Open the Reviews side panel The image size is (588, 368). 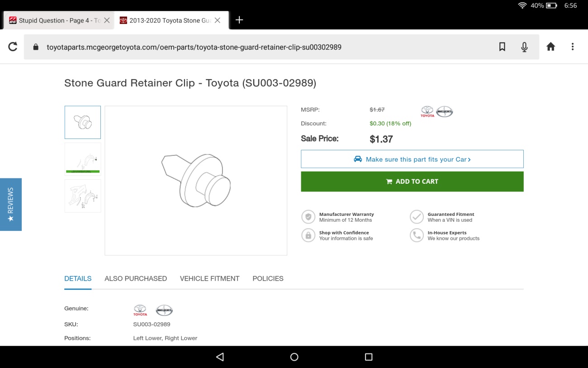click(10, 205)
